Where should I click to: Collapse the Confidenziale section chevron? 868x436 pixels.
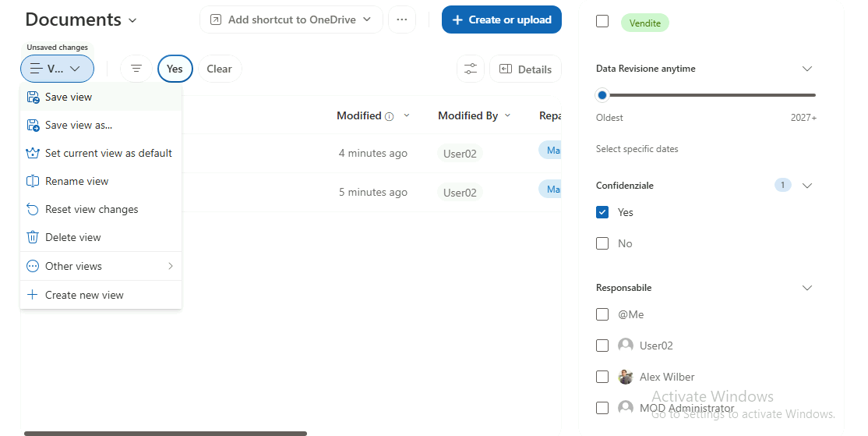pos(807,185)
